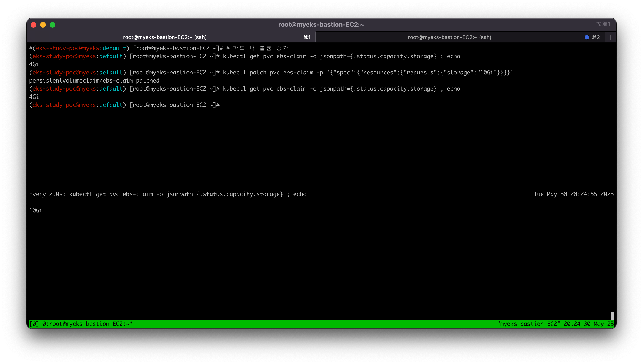Click the blue activity dot on second tab
643x364 pixels.
click(587, 37)
